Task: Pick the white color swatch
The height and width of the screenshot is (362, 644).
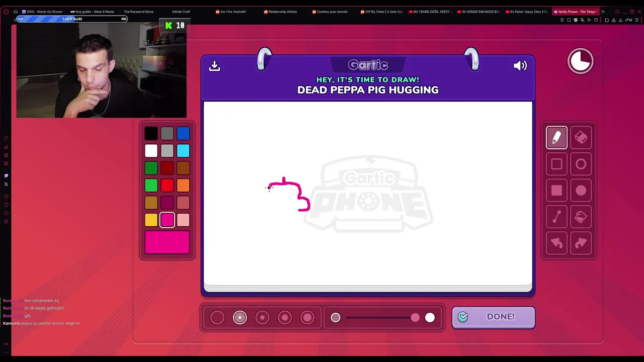Action: [x=151, y=151]
